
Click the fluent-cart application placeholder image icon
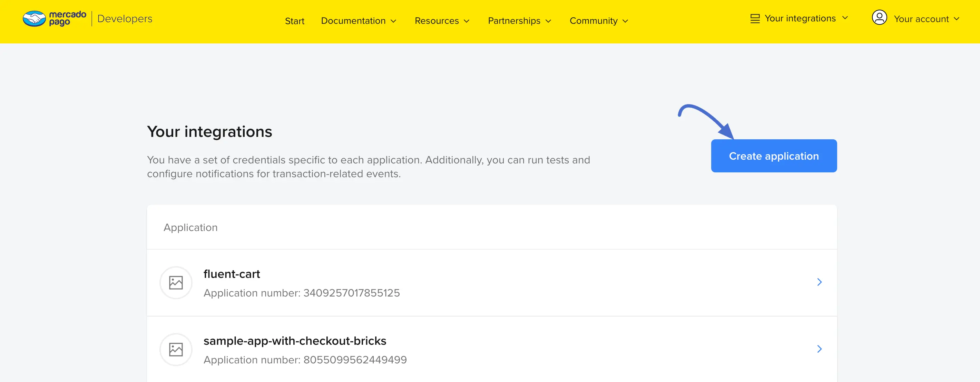[175, 282]
